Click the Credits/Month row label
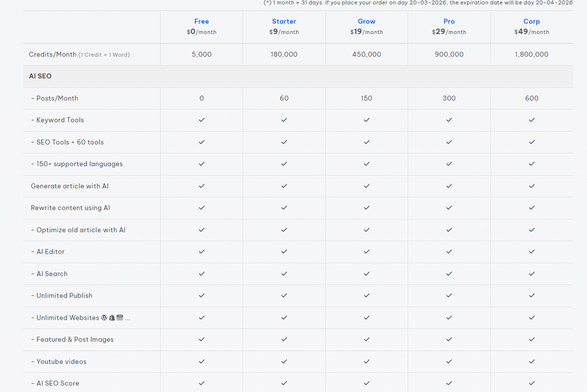This screenshot has height=392, width=587. tap(79, 54)
